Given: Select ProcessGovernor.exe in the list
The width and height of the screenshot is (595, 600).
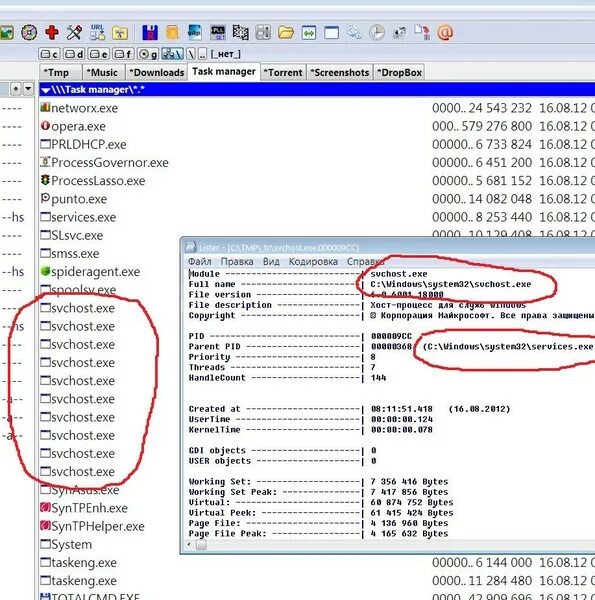Looking at the screenshot, I should pos(104,163).
